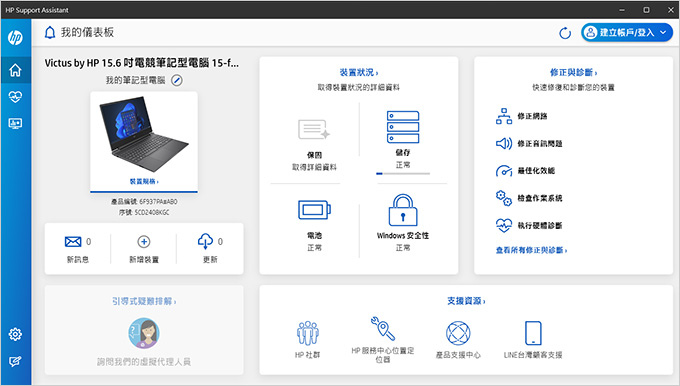The image size is (680, 386).
Task: Click the 最佳化效能 gauge icon
Action: [504, 171]
